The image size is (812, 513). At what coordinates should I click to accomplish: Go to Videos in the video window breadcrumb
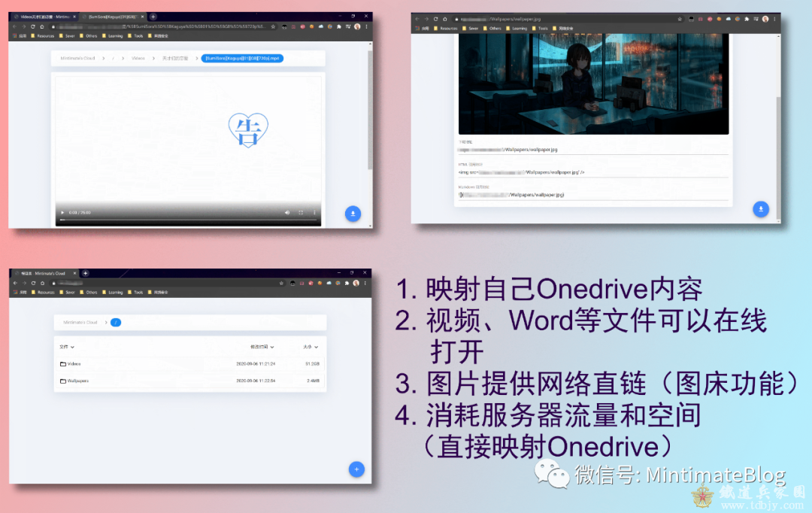point(138,58)
